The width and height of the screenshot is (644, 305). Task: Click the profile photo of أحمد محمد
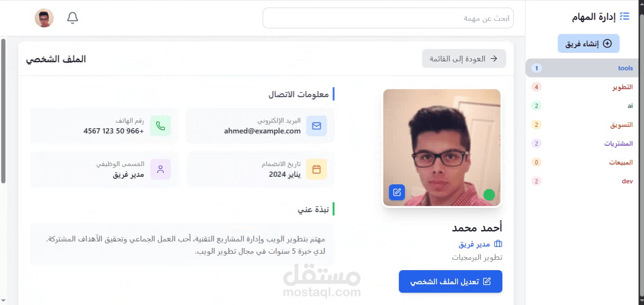click(x=441, y=148)
